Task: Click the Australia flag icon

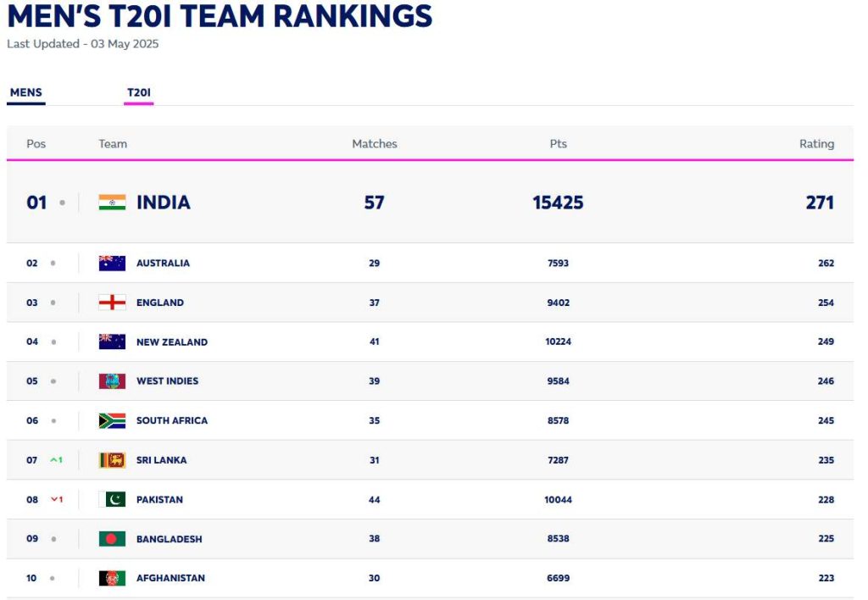Action: tap(112, 264)
